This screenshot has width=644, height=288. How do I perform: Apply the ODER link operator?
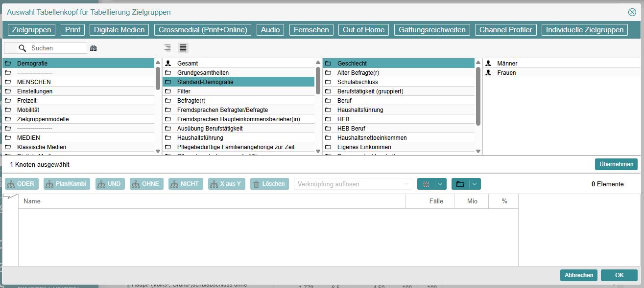click(22, 184)
